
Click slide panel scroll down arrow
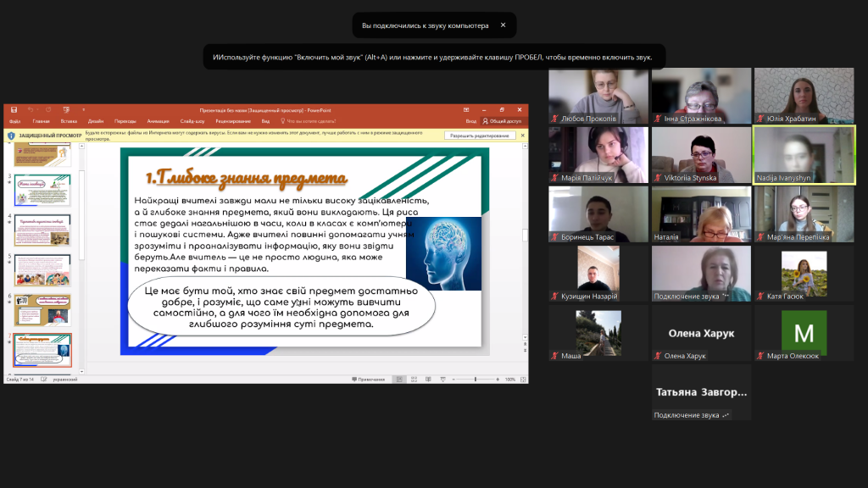[82, 372]
